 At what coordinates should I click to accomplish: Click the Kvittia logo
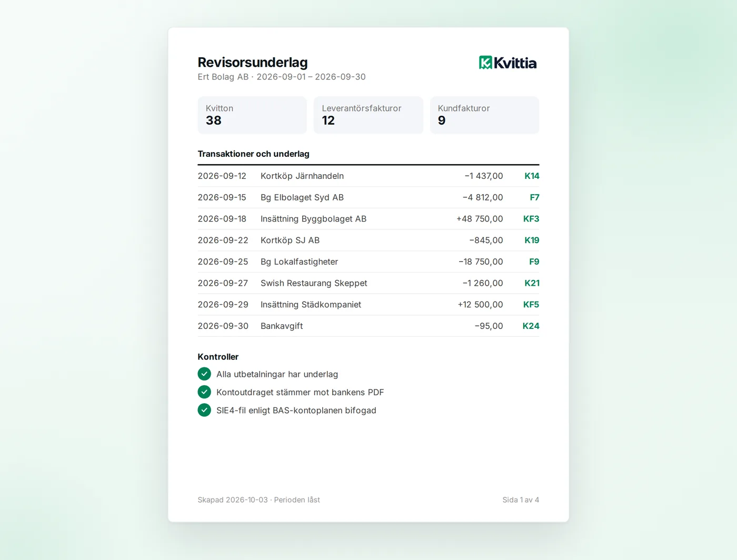(x=507, y=63)
